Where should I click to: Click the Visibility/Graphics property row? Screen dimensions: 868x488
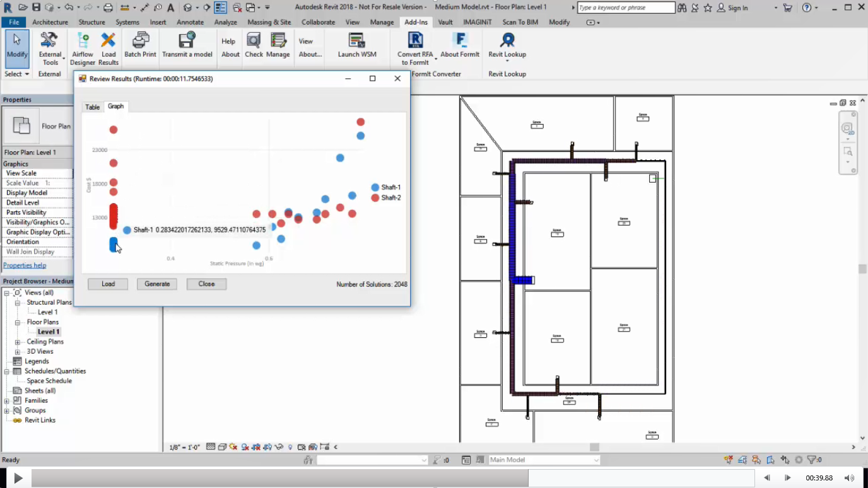click(x=38, y=223)
